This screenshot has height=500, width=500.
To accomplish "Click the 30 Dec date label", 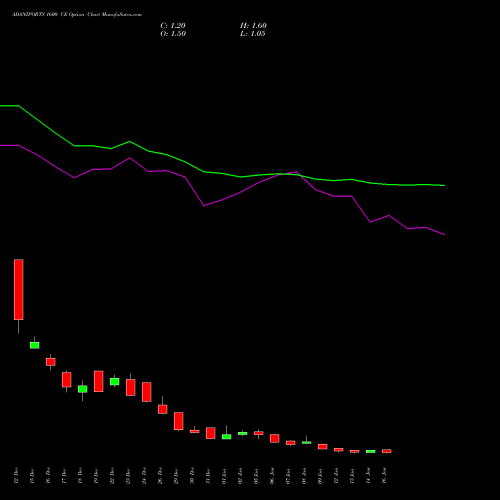I will 192,475.
